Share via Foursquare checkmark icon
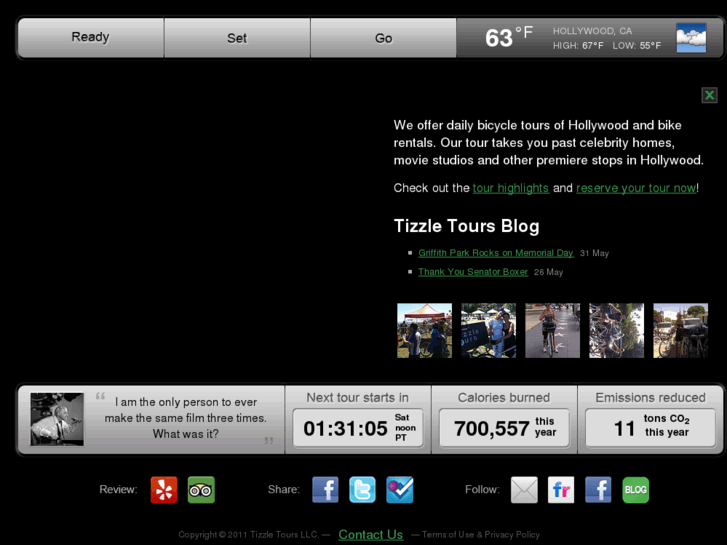Image resolution: width=727 pixels, height=545 pixels. click(400, 490)
